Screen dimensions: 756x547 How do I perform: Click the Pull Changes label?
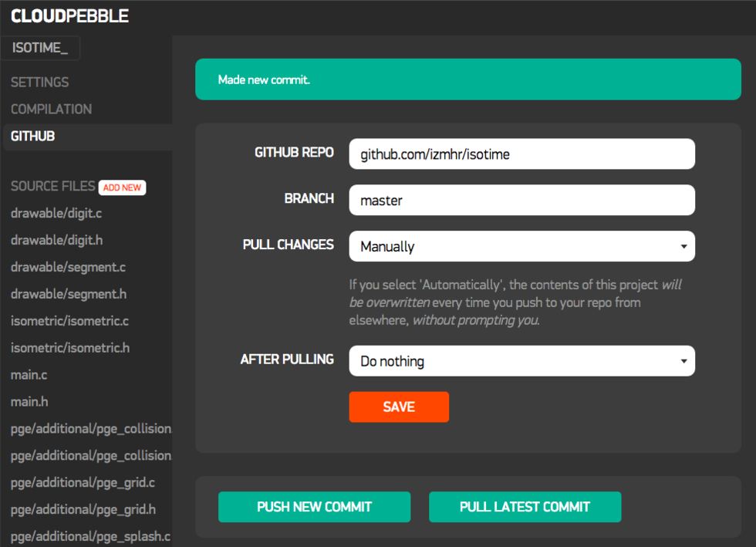289,245
